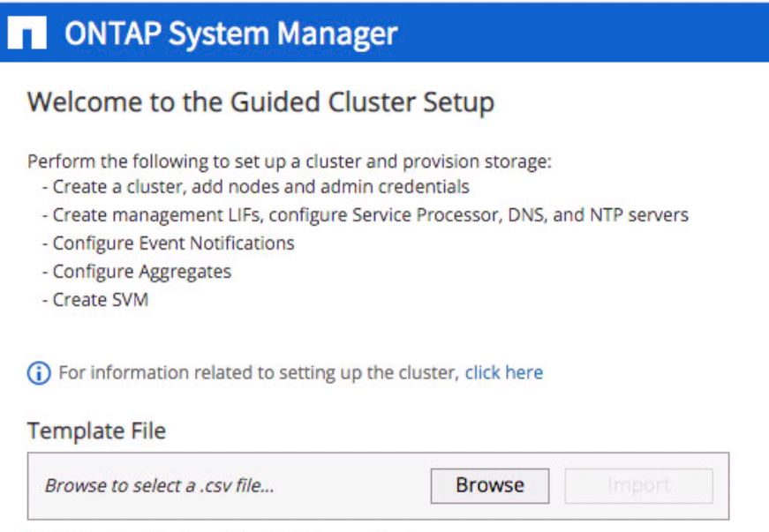Click the information icon beside cluster setup note

pyautogui.click(x=38, y=372)
